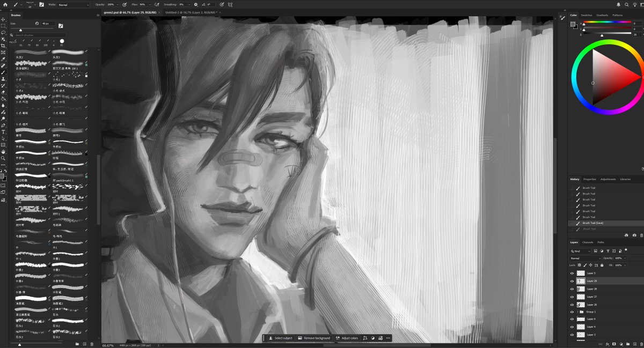Create new adjustment layer icon

click(621, 344)
